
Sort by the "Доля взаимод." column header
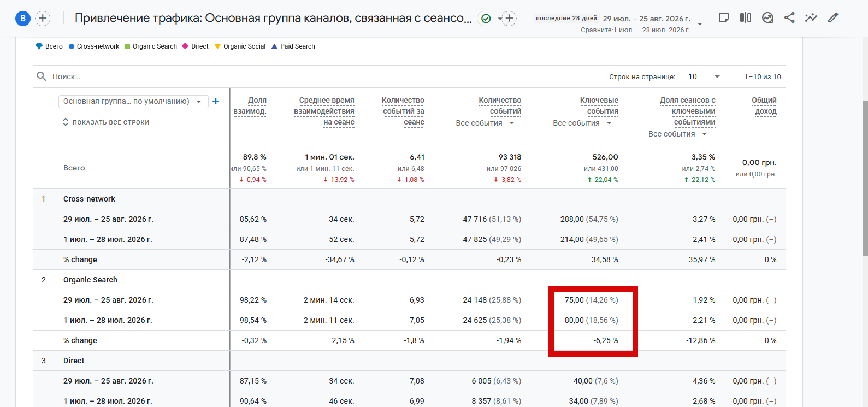click(x=250, y=105)
